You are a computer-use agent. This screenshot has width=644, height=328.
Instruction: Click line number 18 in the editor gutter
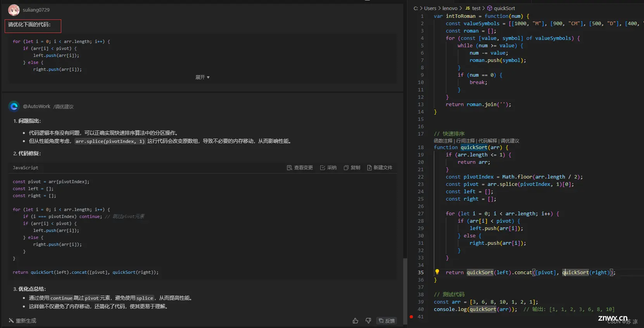click(421, 148)
